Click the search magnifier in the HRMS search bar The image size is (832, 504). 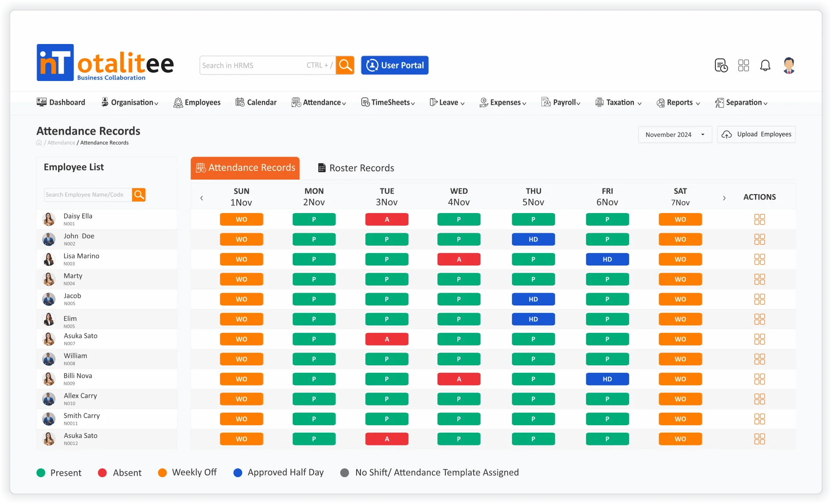coord(345,65)
